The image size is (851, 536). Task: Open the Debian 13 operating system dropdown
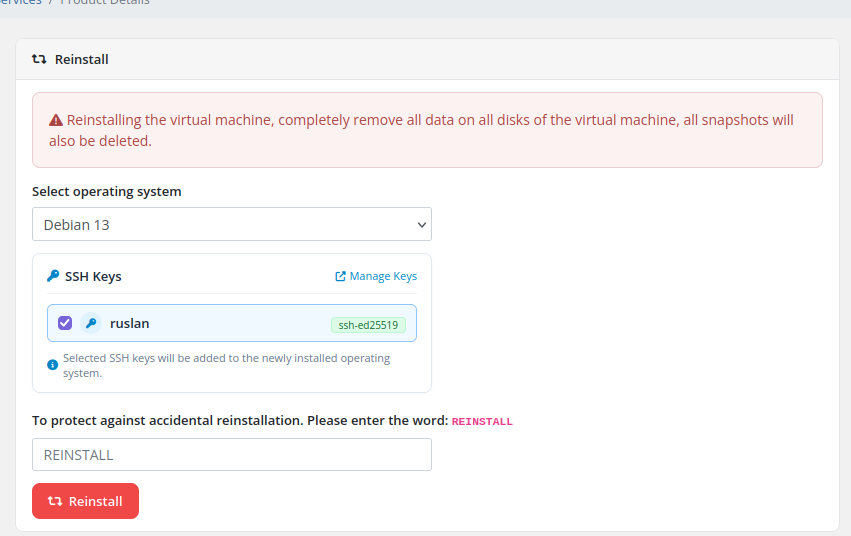pyautogui.click(x=232, y=224)
